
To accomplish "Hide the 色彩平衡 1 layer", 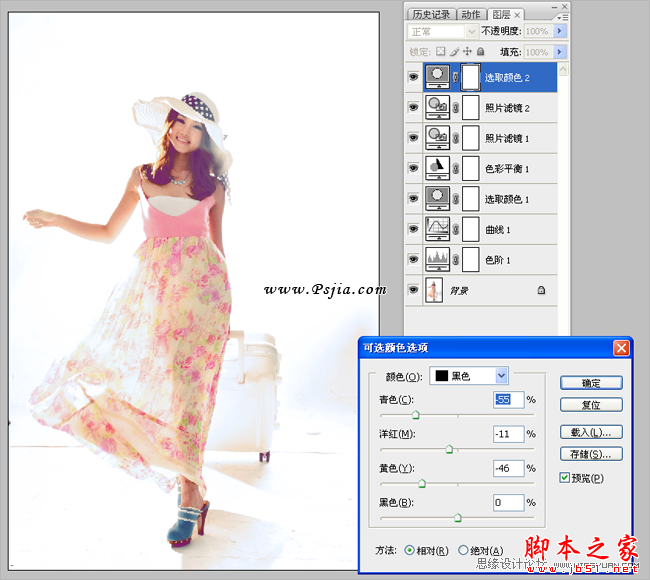I will coord(413,168).
